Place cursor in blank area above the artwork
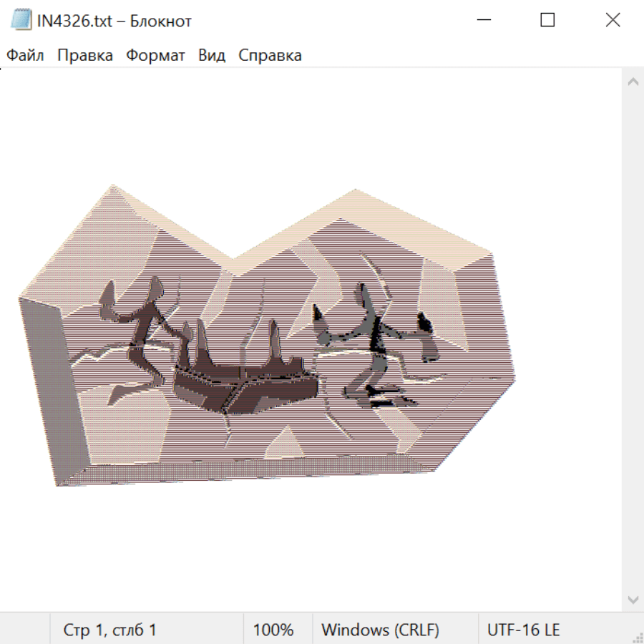 308,122
